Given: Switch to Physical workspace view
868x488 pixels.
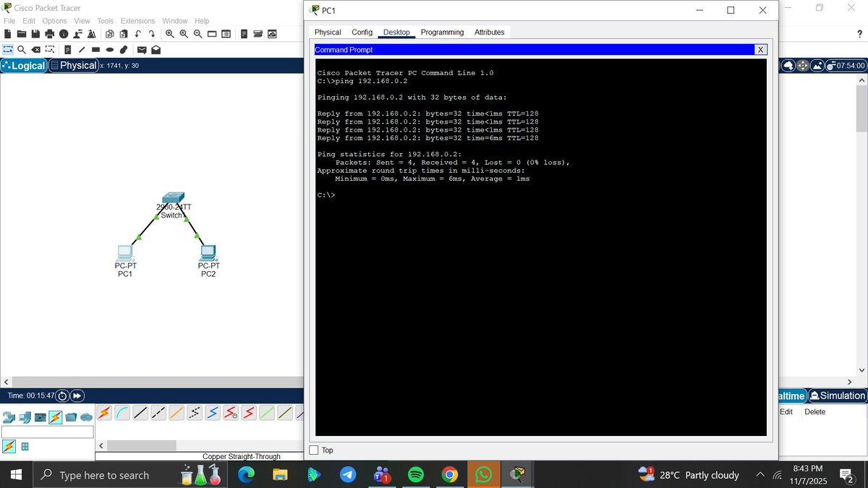Looking at the screenshot, I should click(x=73, y=65).
